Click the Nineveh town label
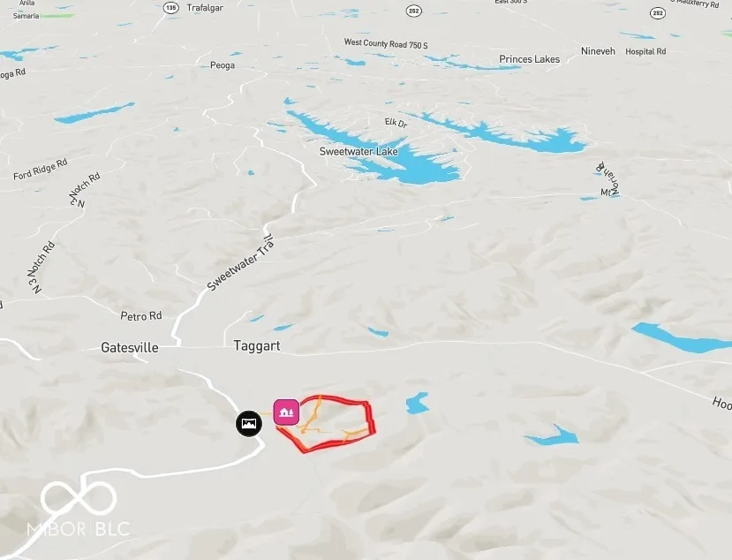The height and width of the screenshot is (560, 732). coord(598,51)
